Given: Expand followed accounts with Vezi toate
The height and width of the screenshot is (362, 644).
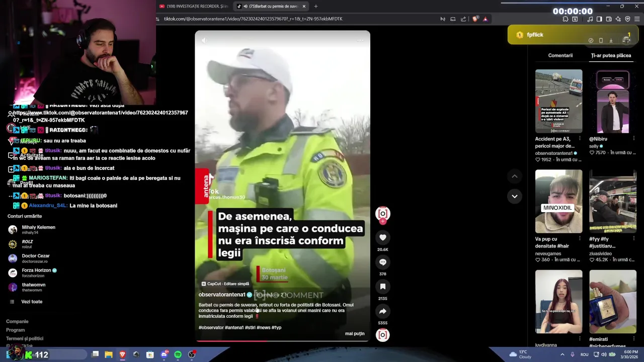Looking at the screenshot, I should (31, 302).
